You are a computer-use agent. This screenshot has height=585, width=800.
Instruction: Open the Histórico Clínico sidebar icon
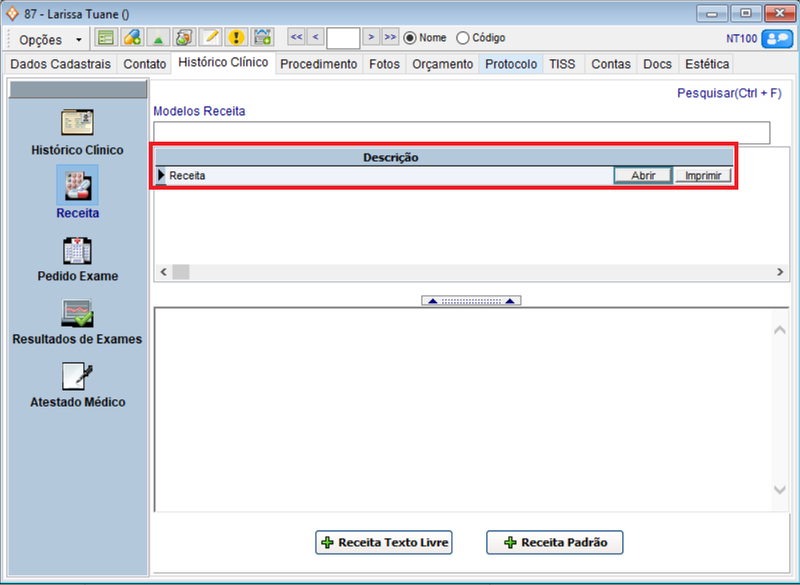(x=77, y=123)
